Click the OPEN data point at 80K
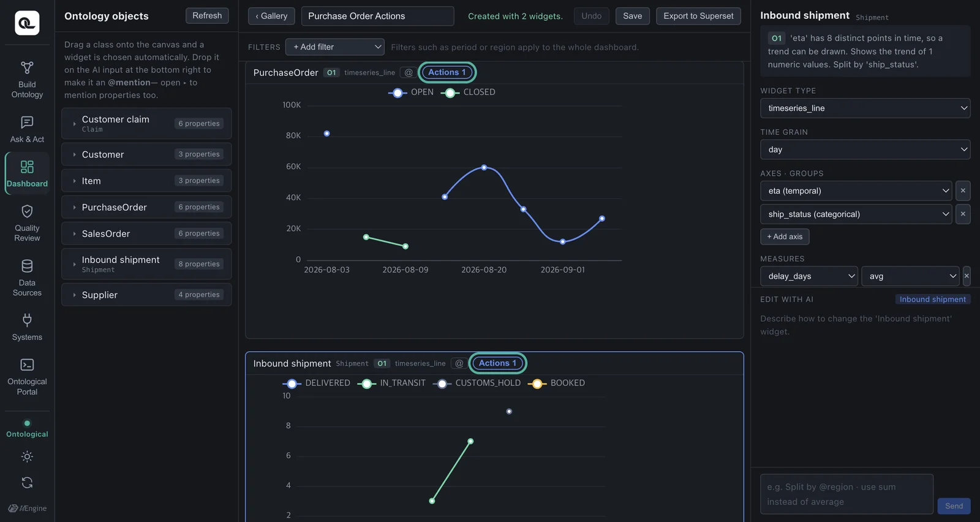The width and height of the screenshot is (980, 522). (326, 134)
